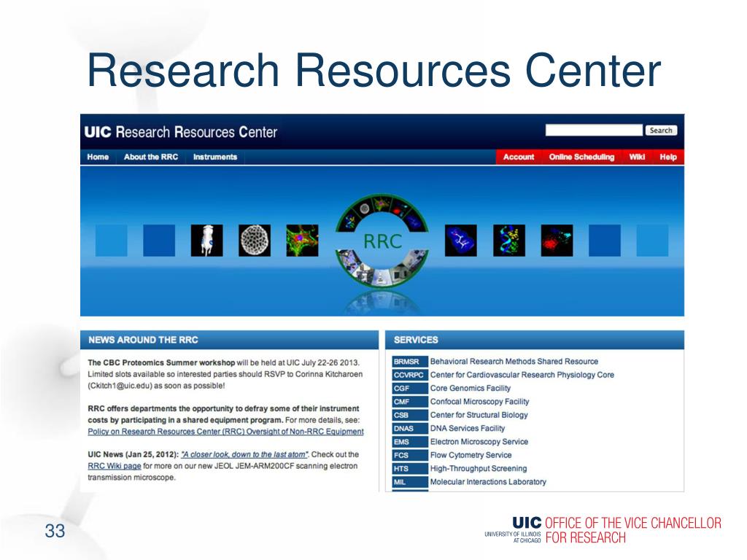This screenshot has height=560, width=747.
Task: Click the BRMSR service badge
Action: tap(410, 362)
